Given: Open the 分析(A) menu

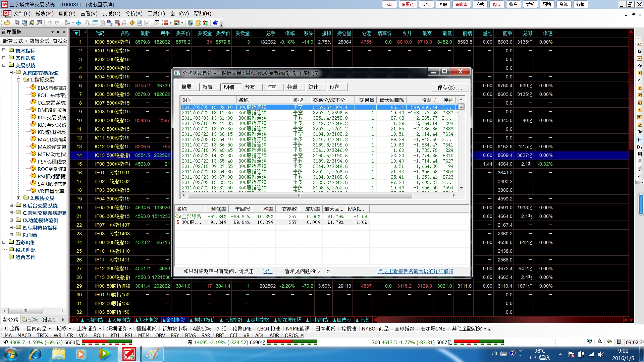Looking at the screenshot, I should (134, 13).
